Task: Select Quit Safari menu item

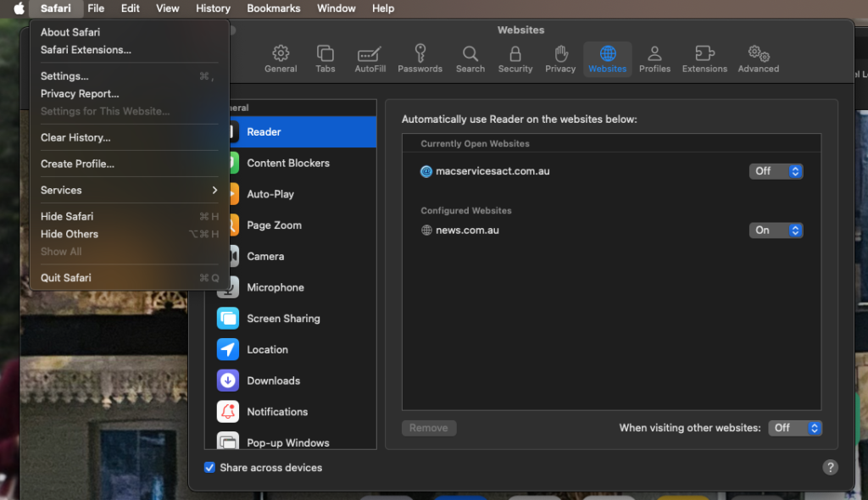Action: [66, 278]
